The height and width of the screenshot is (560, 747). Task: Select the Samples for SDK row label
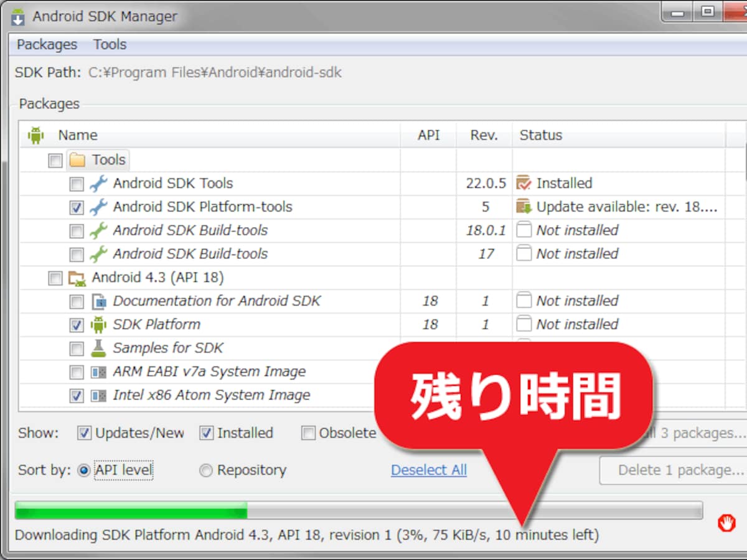coord(168,348)
